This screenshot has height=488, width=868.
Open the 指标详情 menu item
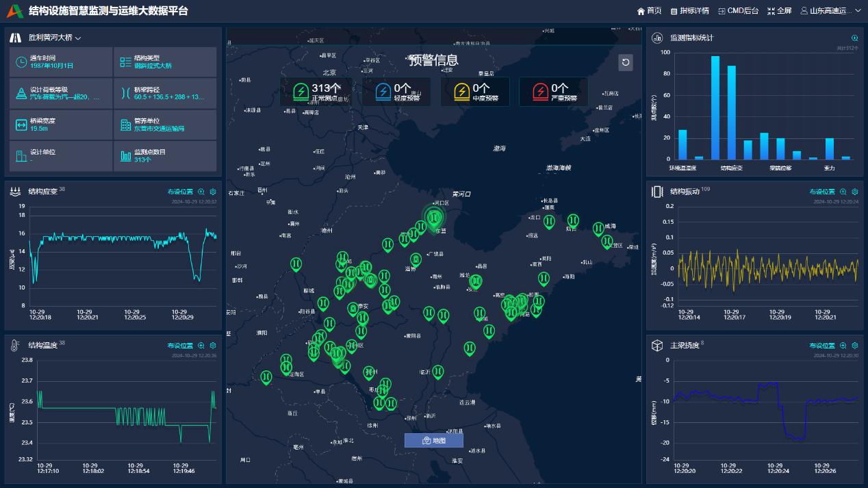tap(689, 11)
